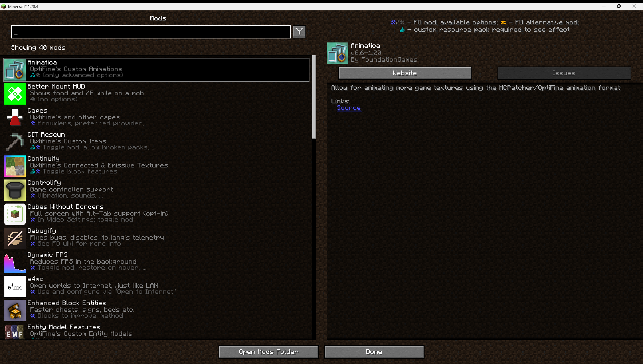Focus the mod search input field
Image resolution: width=643 pixels, height=364 pixels.
tap(151, 32)
